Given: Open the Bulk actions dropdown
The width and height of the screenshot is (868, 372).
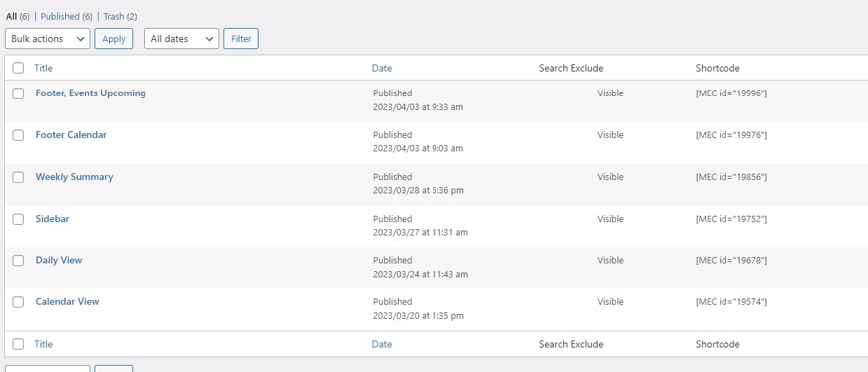Looking at the screenshot, I should (48, 39).
